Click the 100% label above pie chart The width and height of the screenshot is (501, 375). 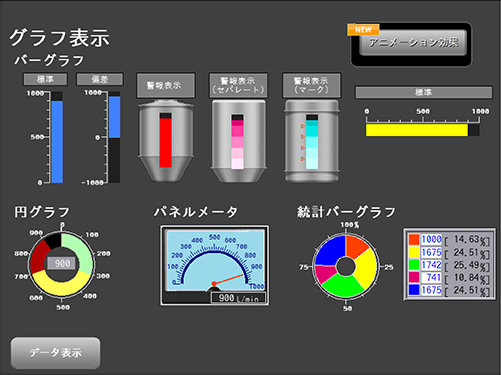click(x=350, y=225)
